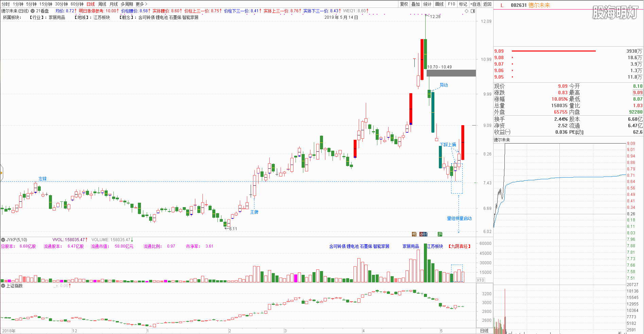Click the 涨幅 10.05% value
The width and height of the screenshot is (644, 334).
tap(559, 99)
